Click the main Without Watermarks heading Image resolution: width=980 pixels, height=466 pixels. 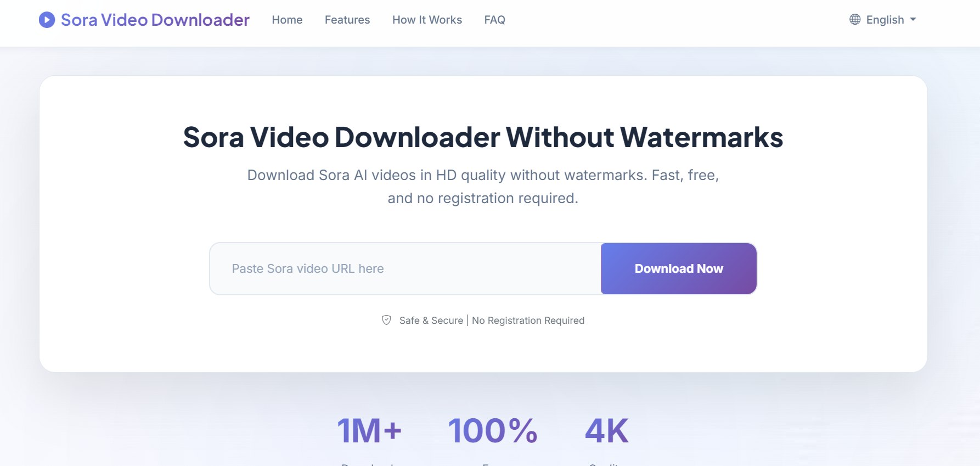(483, 137)
